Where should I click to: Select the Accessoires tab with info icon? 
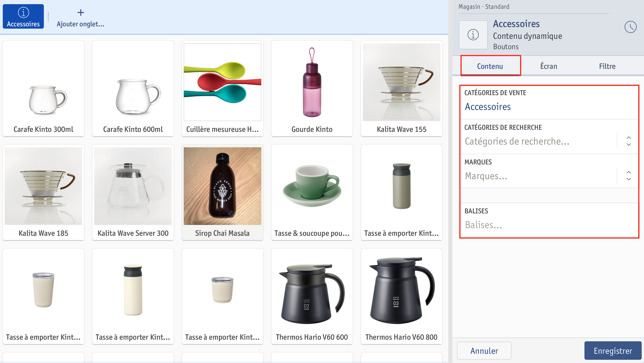pos(23,17)
